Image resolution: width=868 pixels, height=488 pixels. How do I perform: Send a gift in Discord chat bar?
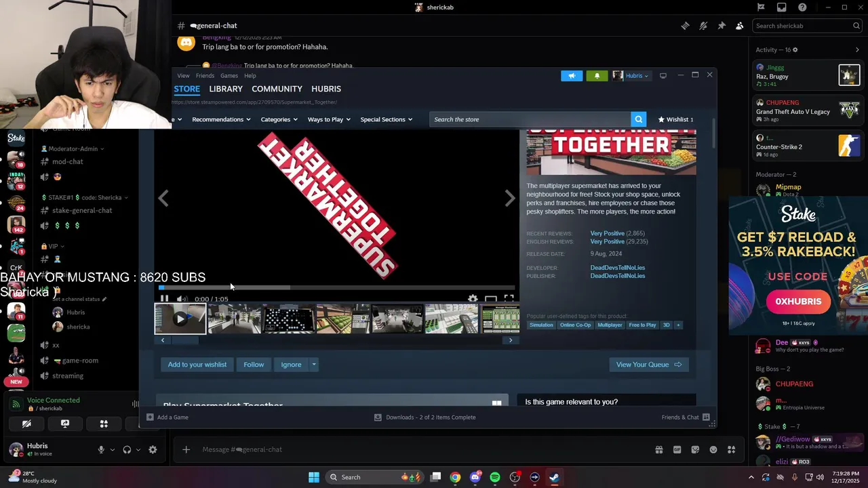pyautogui.click(x=658, y=449)
